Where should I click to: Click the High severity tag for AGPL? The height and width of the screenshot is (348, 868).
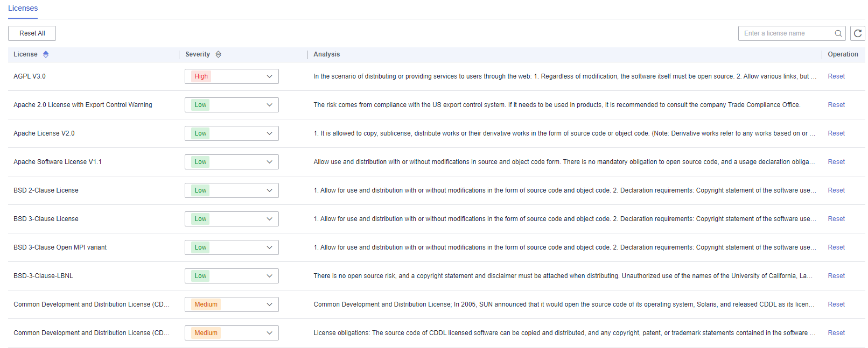tap(201, 76)
